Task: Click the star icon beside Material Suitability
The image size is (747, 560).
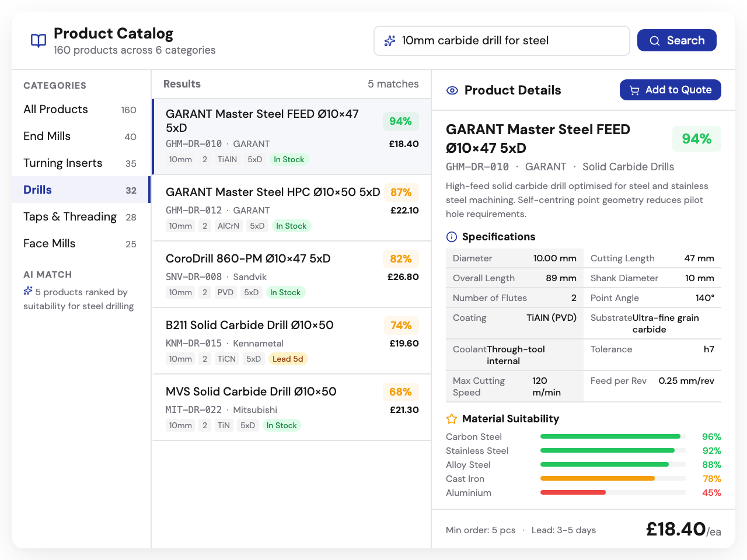Action: pos(451,419)
